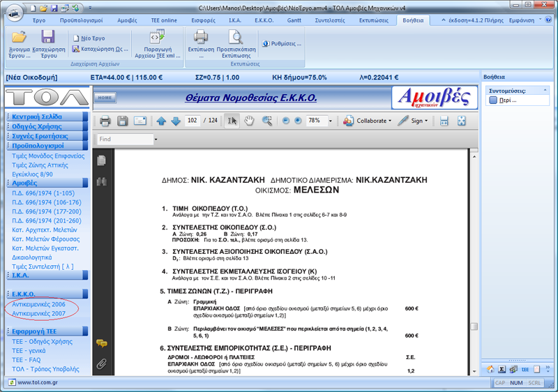Image resolution: width=558 pixels, height=392 pixels.
Task: Create a new project via Νέο Έργο
Action: [89, 38]
